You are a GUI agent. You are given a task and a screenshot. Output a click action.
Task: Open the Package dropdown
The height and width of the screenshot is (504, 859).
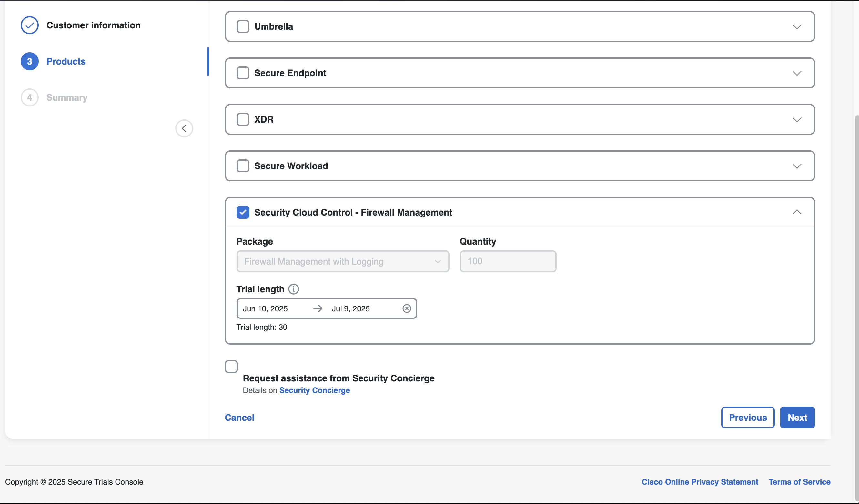[343, 261]
